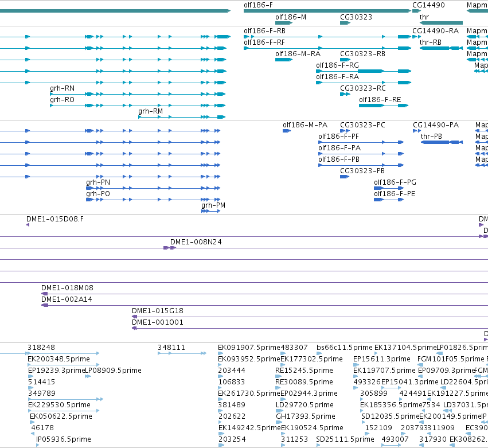
Task: Click the CG30323 gene label
Action: click(x=356, y=17)
